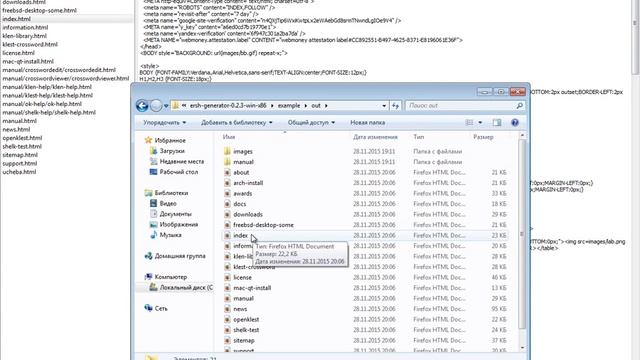Select klest-crossword.html in background file list
This screenshot has width=640, height=360.
[30, 44]
